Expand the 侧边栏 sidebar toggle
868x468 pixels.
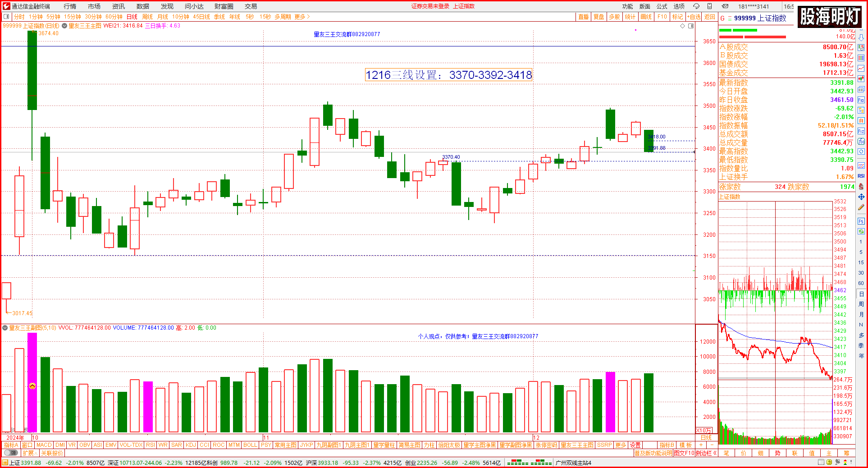pos(706,453)
